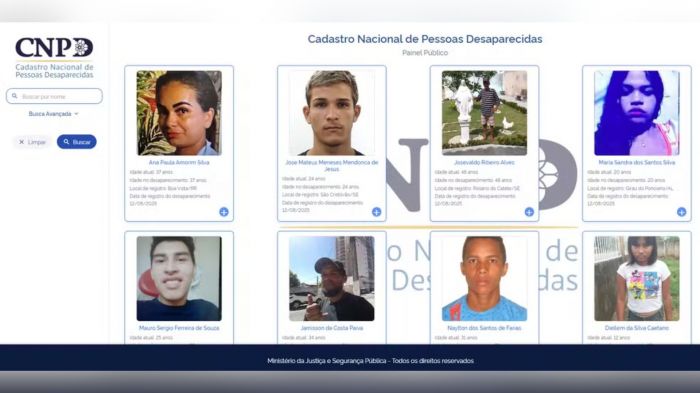Open Jose Mateus Meneses Mendonca photo
Viewport: 700px width, 393px height.
coord(332,113)
